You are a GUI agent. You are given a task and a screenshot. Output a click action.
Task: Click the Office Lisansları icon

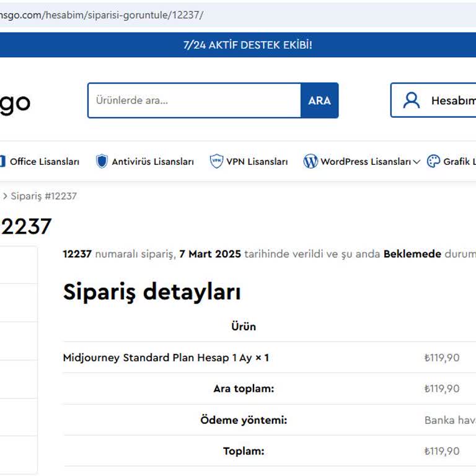pos(2,162)
